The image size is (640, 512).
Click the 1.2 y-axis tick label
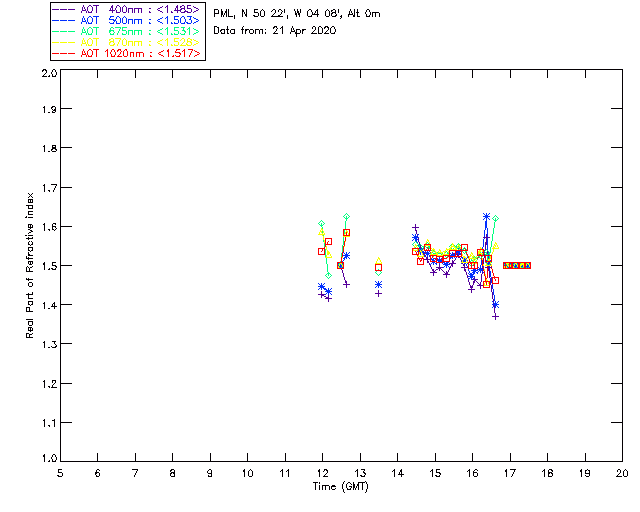point(49,384)
